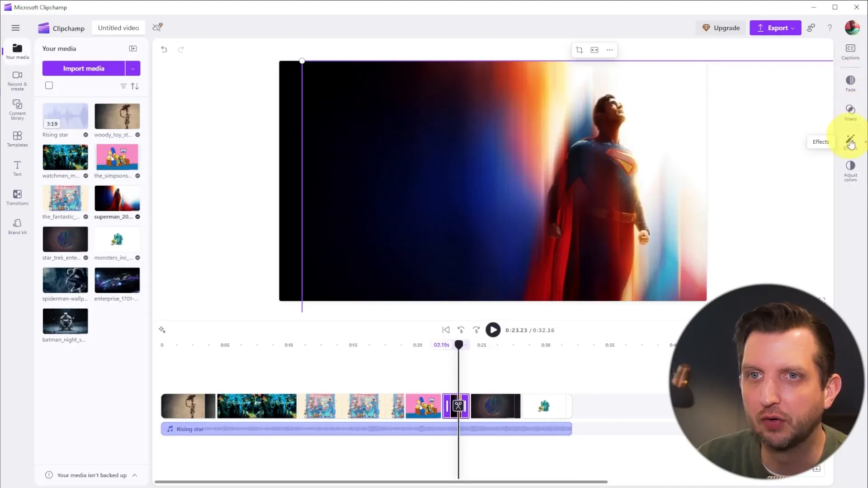
Task: Select the enterprise_1701 media thumbnail
Action: (117, 280)
